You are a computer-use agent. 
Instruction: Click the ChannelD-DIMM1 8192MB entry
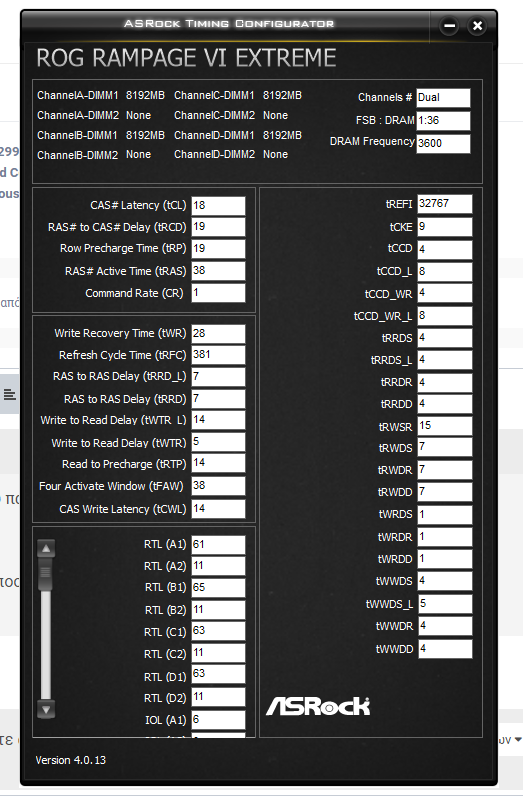click(x=238, y=136)
